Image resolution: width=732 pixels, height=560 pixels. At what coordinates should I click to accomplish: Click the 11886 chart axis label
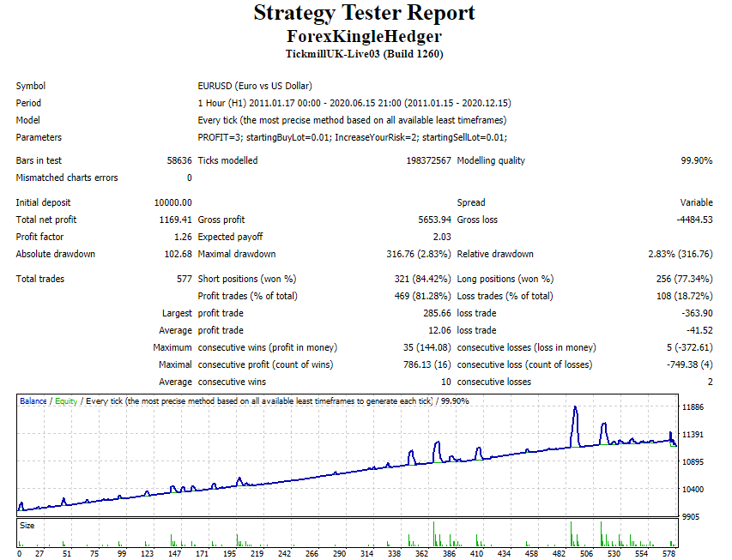(693, 407)
